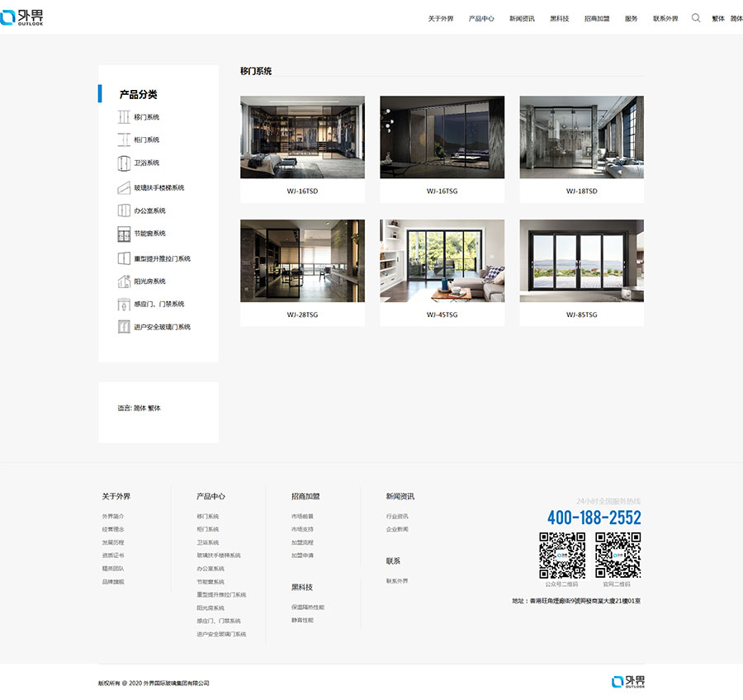
Task: Click the 玻璃扶手楼梯系统 staircase icon
Action: [124, 187]
